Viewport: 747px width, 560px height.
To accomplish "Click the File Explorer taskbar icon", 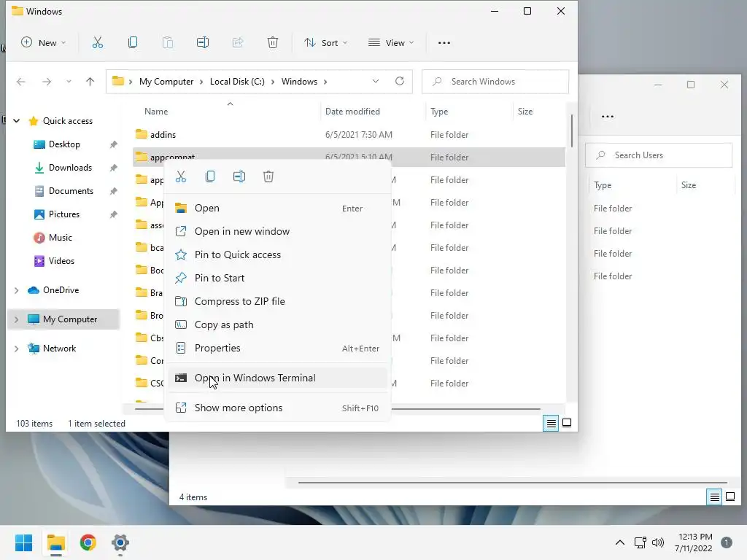I will (55, 542).
